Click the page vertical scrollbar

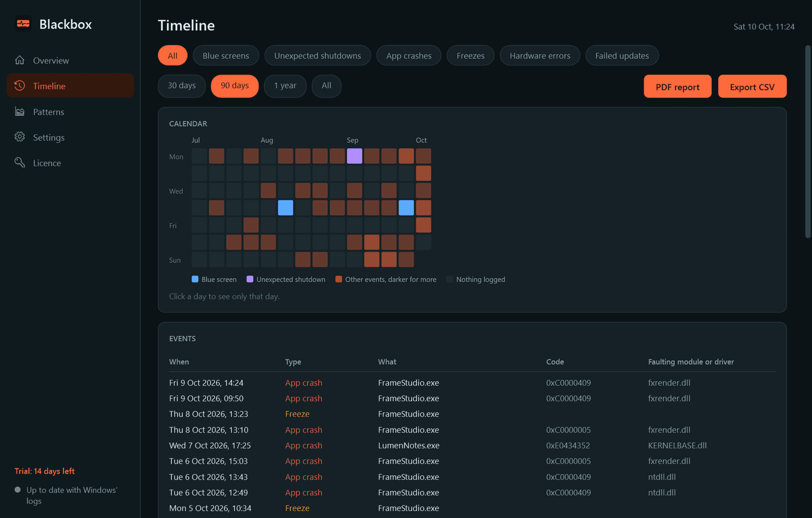pyautogui.click(x=808, y=142)
